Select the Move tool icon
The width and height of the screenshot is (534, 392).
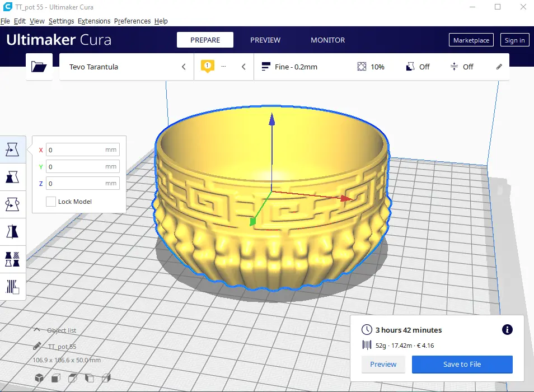(12, 150)
